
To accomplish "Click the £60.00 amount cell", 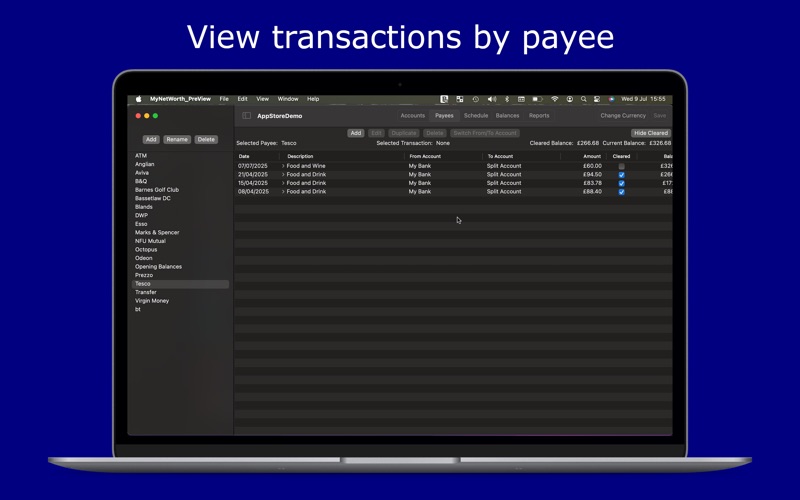I will (592, 166).
